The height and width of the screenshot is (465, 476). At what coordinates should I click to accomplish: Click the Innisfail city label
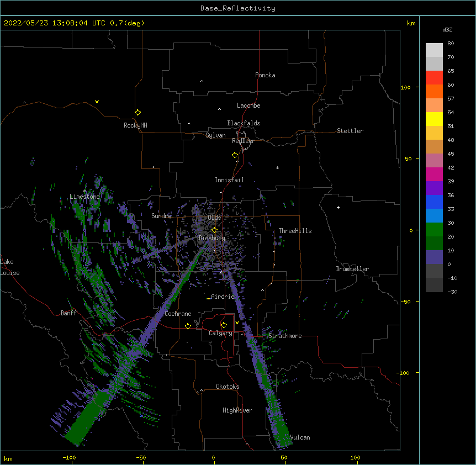click(229, 180)
